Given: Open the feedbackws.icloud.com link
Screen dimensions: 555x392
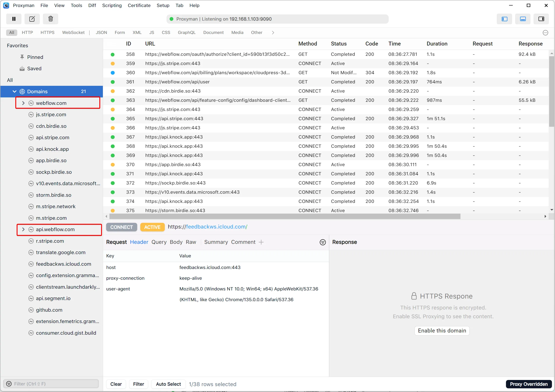Looking at the screenshot, I should coord(216,227).
